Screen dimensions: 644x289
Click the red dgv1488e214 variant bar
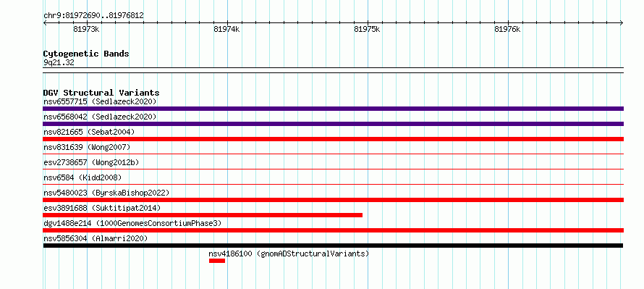point(333,230)
